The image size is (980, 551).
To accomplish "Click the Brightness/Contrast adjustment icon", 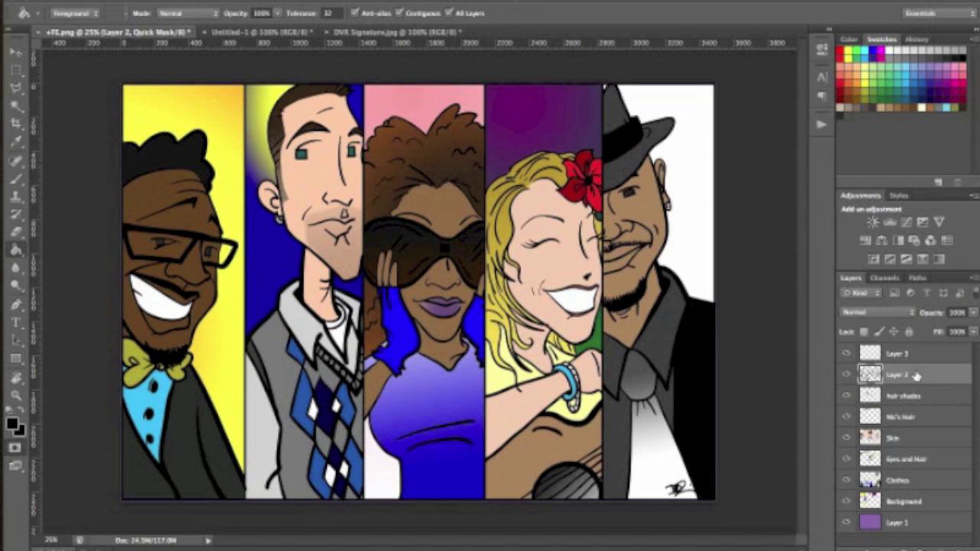I will pyautogui.click(x=873, y=222).
